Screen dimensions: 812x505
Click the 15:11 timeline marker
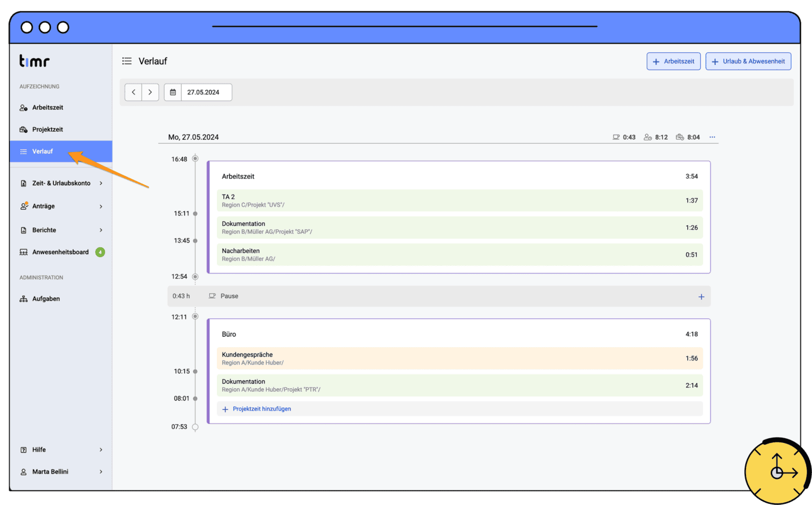pyautogui.click(x=195, y=214)
